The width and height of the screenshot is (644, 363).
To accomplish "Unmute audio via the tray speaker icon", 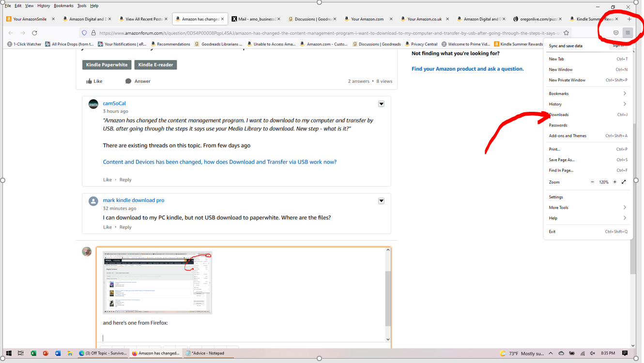I will click(593, 353).
